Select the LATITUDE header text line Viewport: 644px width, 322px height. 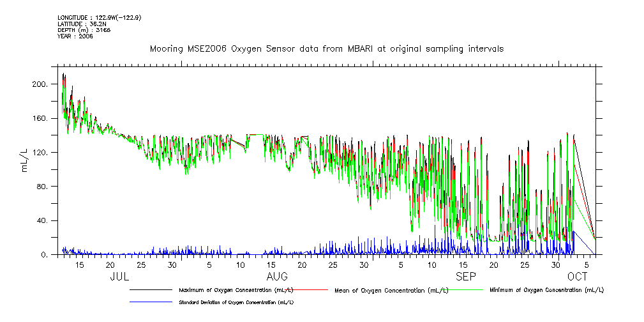point(80,24)
